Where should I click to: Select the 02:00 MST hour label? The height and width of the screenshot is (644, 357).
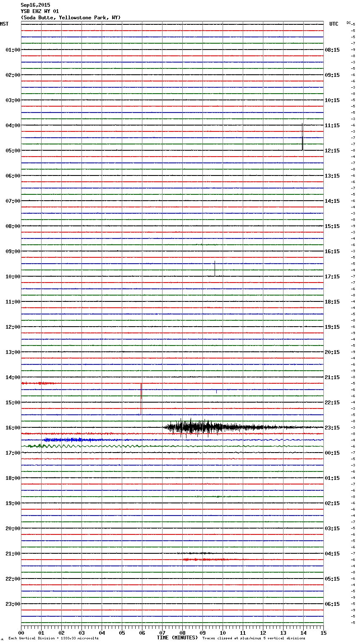click(x=13, y=75)
